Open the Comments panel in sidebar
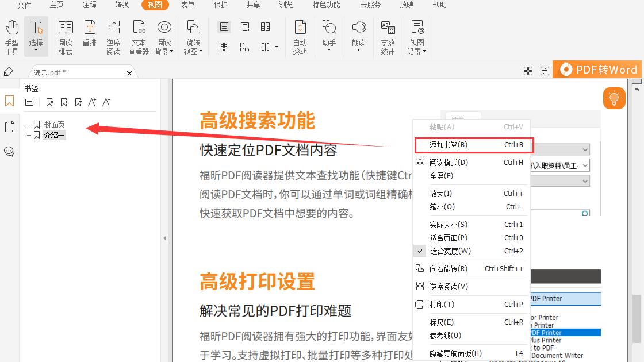 tap(9, 152)
